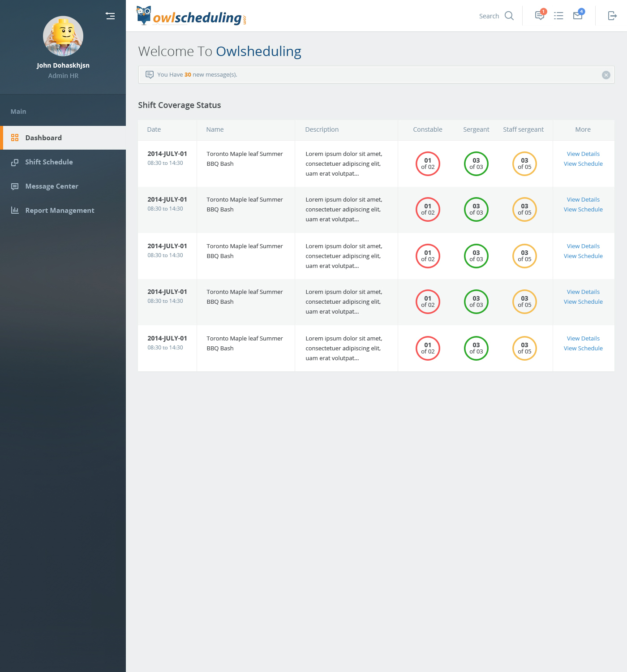Click the user name John Dohaskhjsn
Viewport: 627px width, 672px height.
click(63, 65)
